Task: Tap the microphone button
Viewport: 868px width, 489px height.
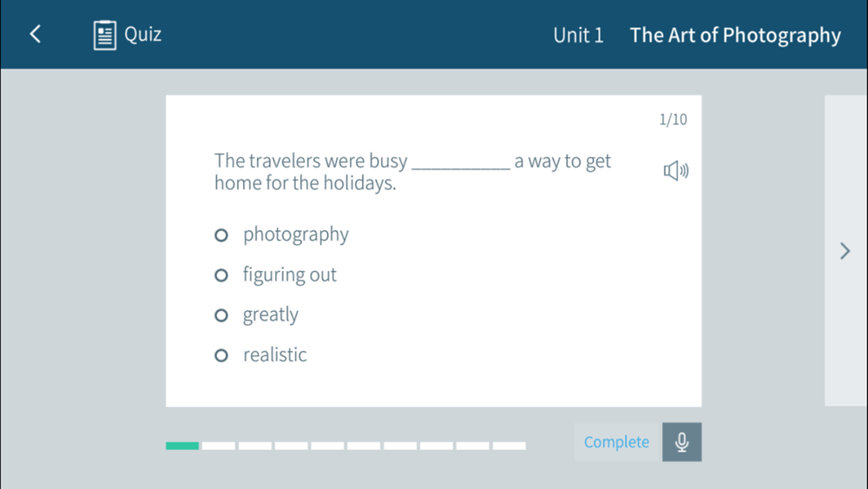Action: tap(681, 442)
